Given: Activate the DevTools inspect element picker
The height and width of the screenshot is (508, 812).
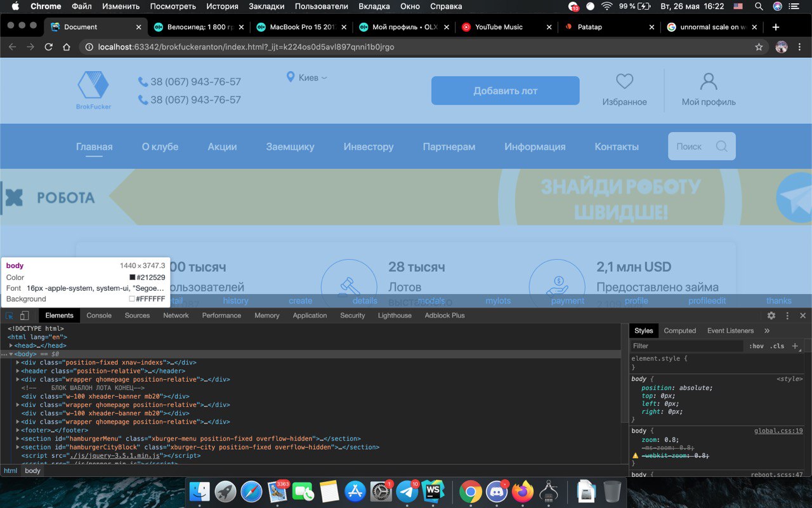Looking at the screenshot, I should tap(10, 316).
